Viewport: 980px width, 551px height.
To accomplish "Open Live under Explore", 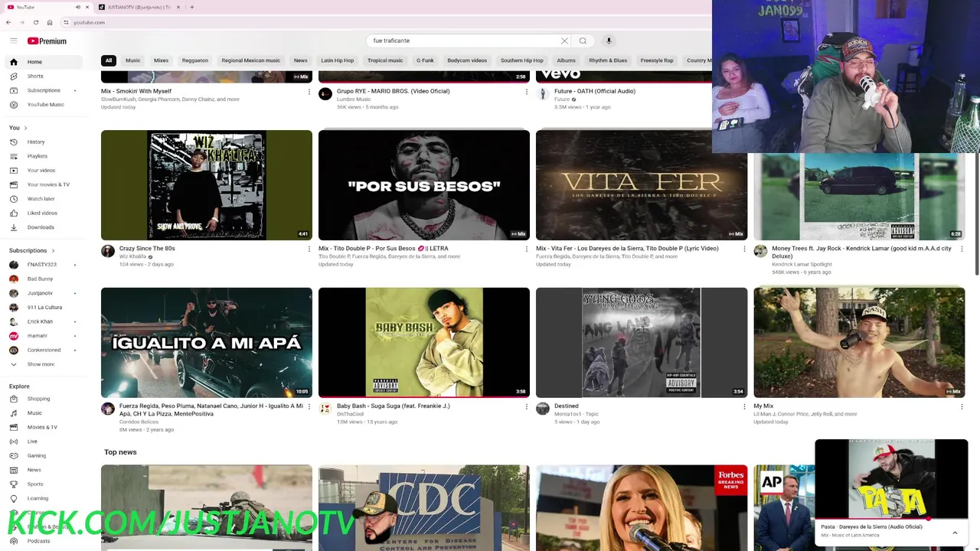I will tap(32, 442).
